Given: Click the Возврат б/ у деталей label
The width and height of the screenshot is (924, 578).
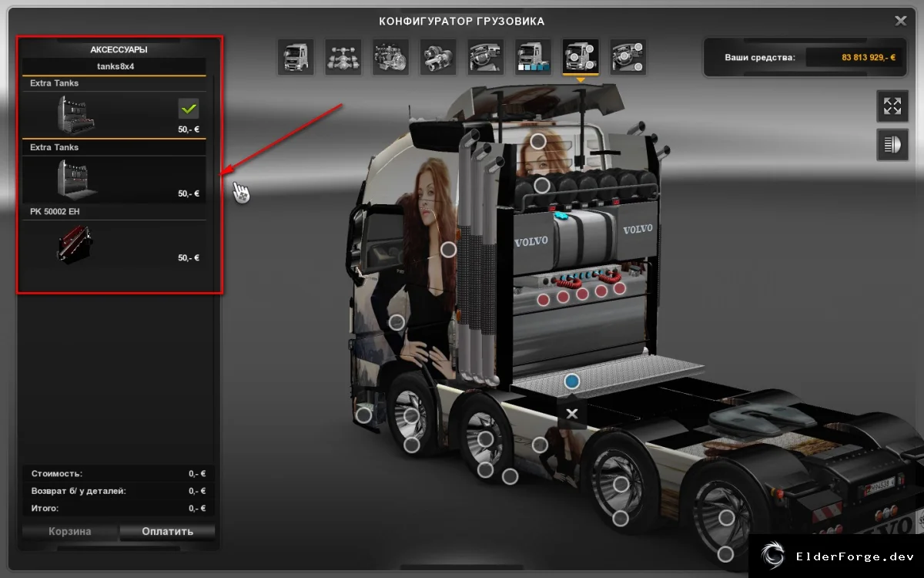Looking at the screenshot, I should [79, 491].
